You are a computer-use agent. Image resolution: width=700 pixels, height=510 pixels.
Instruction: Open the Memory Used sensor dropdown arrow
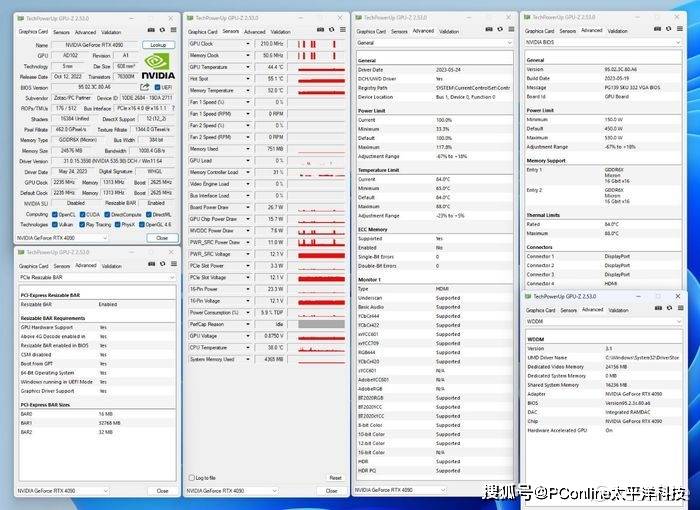[248, 149]
